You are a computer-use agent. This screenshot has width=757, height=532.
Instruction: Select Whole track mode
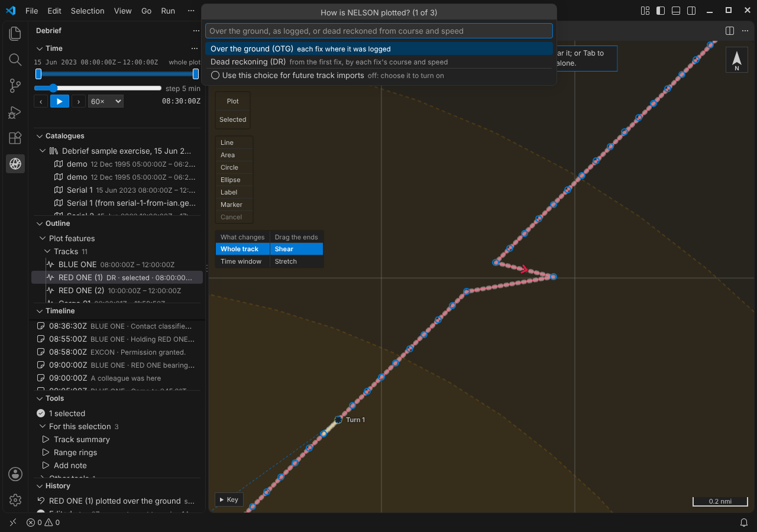point(242,249)
